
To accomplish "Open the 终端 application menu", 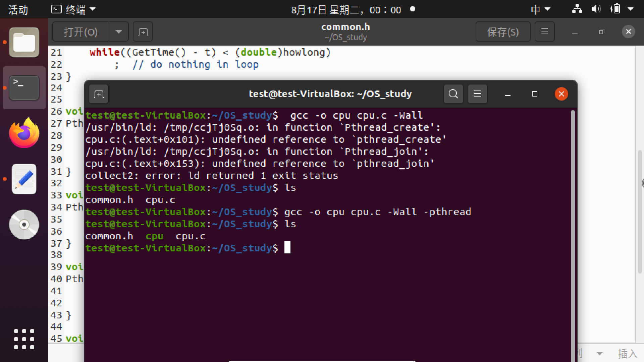I will [73, 9].
